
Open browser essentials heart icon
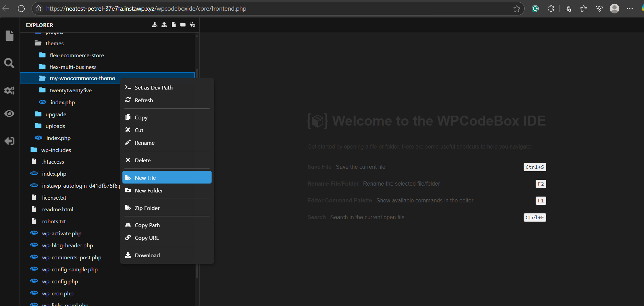click(599, 9)
